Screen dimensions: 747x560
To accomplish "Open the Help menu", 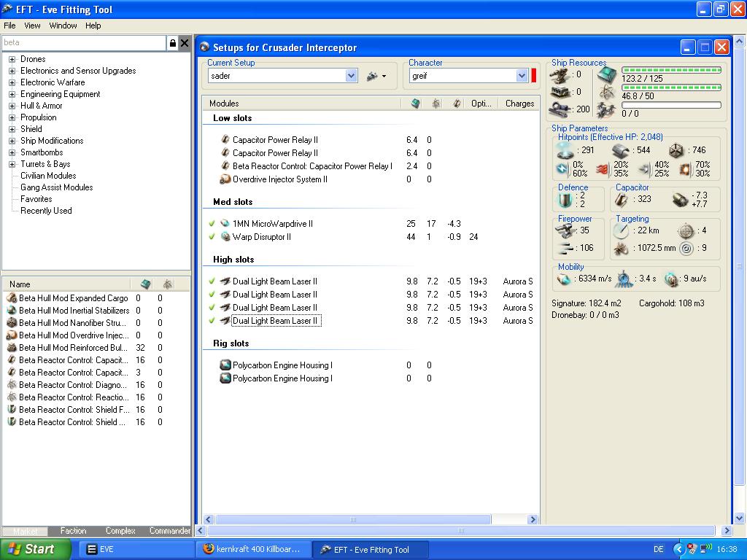I will pyautogui.click(x=93, y=26).
